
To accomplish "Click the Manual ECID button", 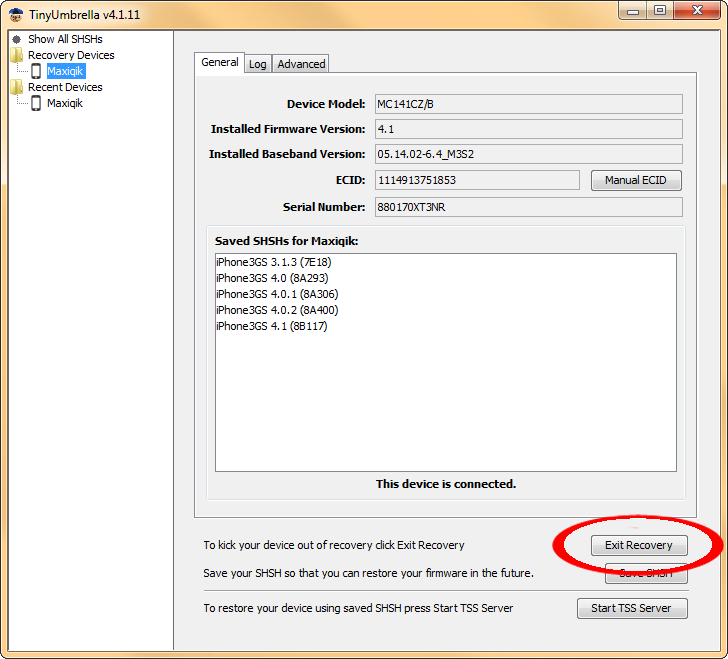I will [636, 180].
